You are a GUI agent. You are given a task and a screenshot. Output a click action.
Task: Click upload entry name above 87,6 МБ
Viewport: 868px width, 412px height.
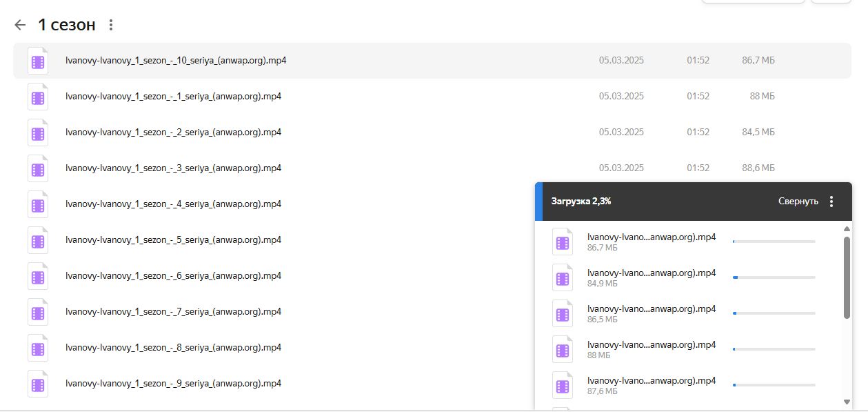point(652,380)
